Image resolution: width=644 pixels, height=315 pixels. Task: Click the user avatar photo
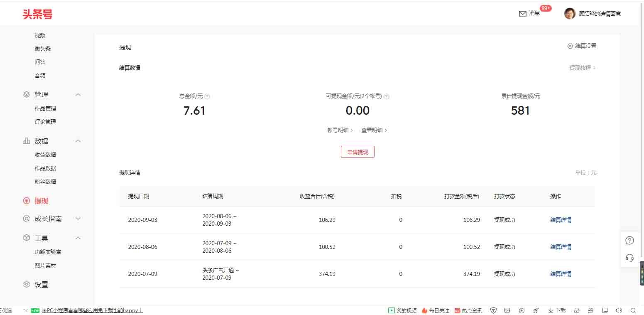570,13
